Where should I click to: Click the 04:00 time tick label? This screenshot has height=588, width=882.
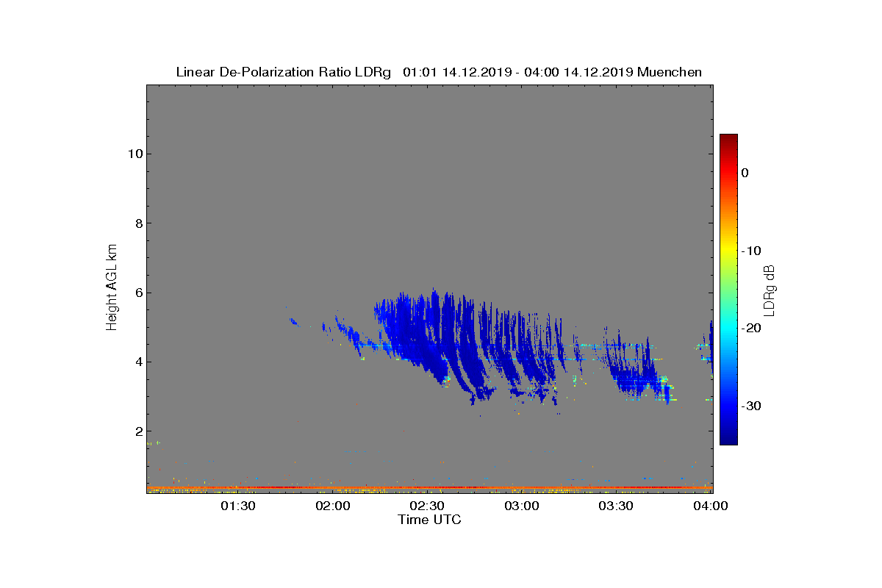click(711, 506)
